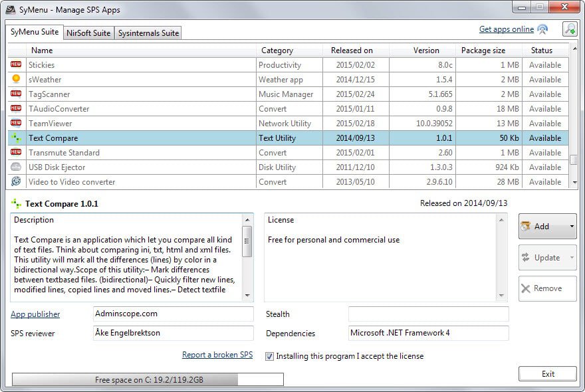
Task: Click the Description scroll down arrow
Action: click(x=247, y=296)
